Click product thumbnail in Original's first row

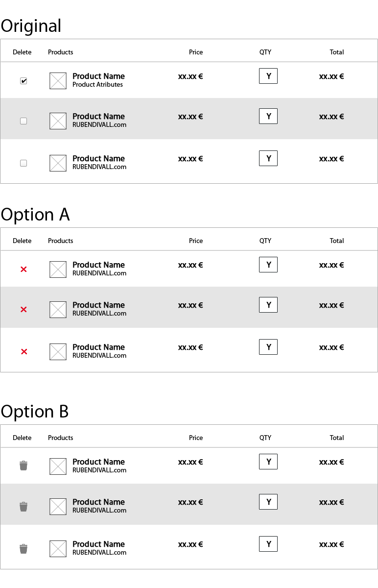(x=58, y=81)
